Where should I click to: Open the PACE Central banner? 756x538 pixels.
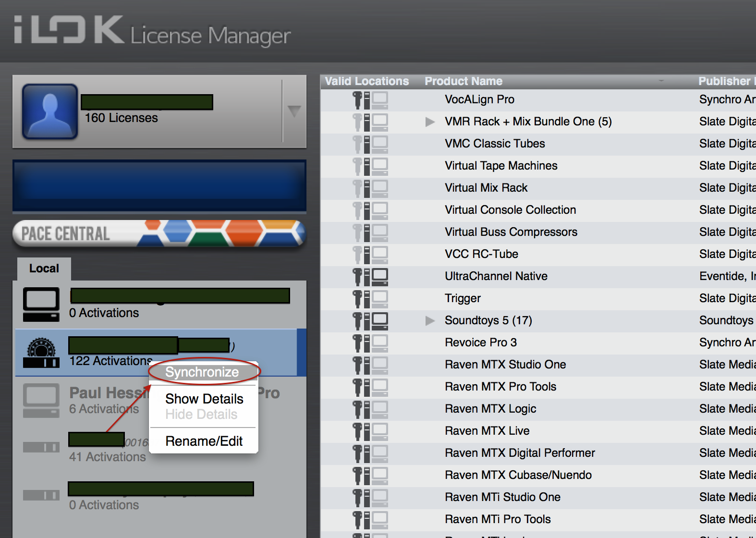tap(159, 233)
